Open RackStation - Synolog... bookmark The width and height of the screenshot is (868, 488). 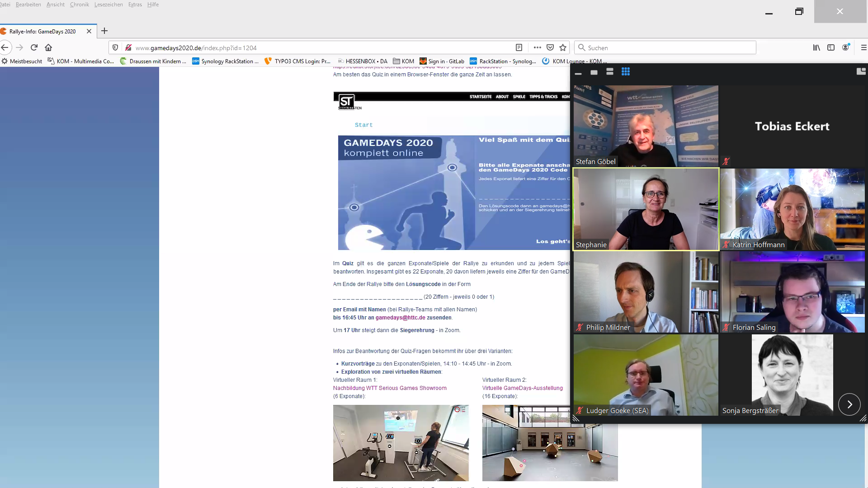tap(503, 61)
